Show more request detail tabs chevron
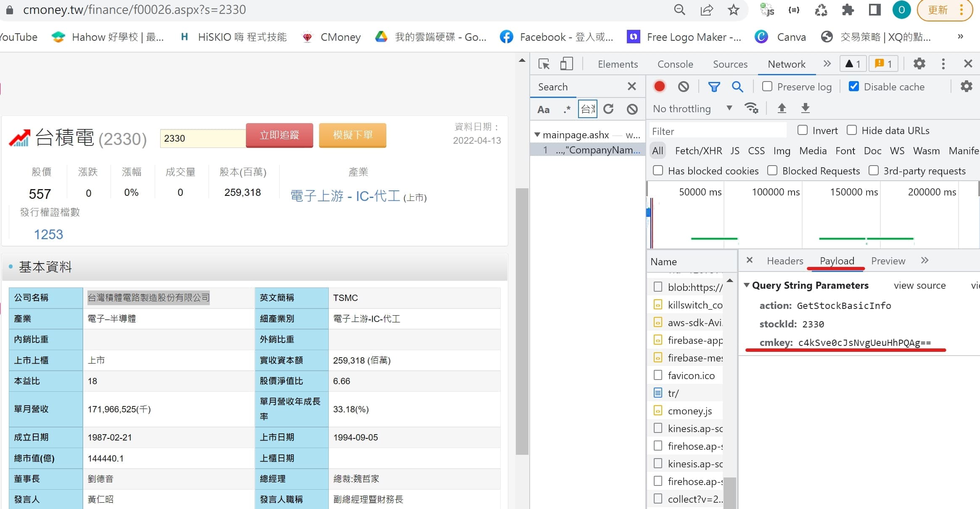 point(925,260)
